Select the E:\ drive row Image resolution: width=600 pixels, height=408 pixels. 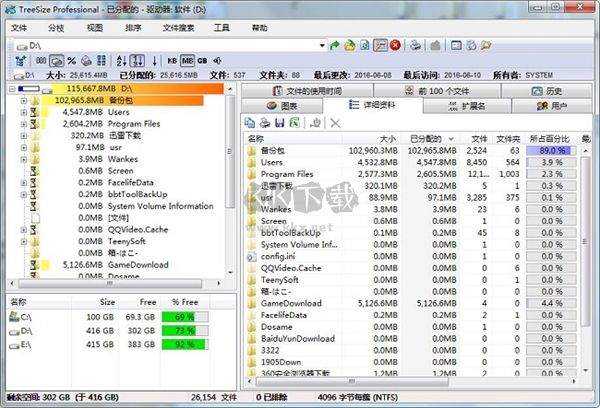[x=108, y=344]
